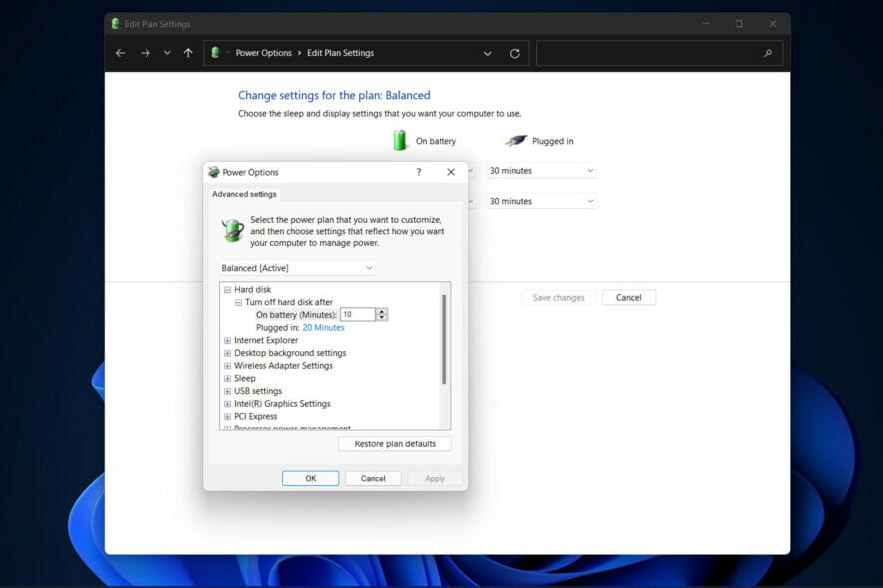
Task: Go up one level with up arrow
Action: (188, 53)
